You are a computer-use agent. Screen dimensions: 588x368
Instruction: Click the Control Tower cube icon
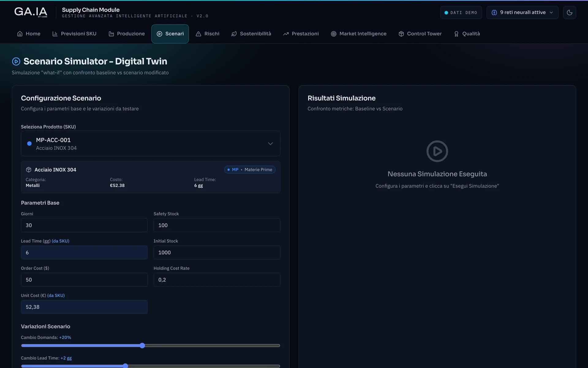click(401, 34)
